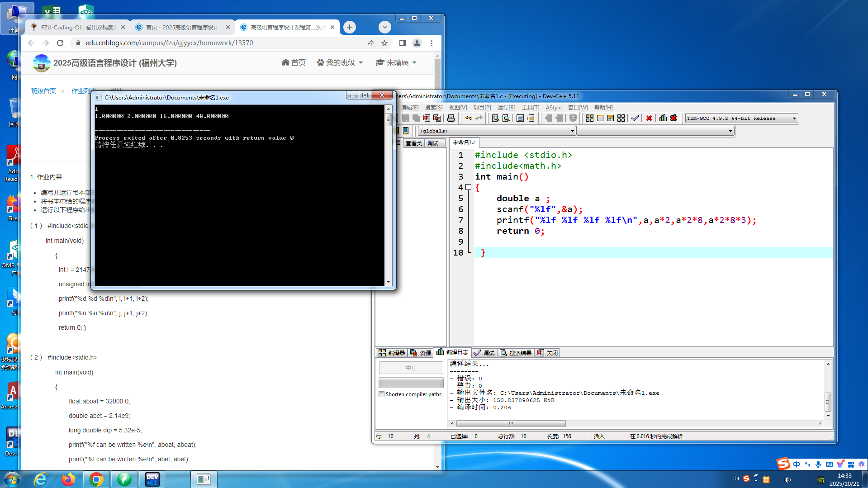The height and width of the screenshot is (488, 868).
Task: Open the Sogou soft keyboard icon
Action: 829,464
